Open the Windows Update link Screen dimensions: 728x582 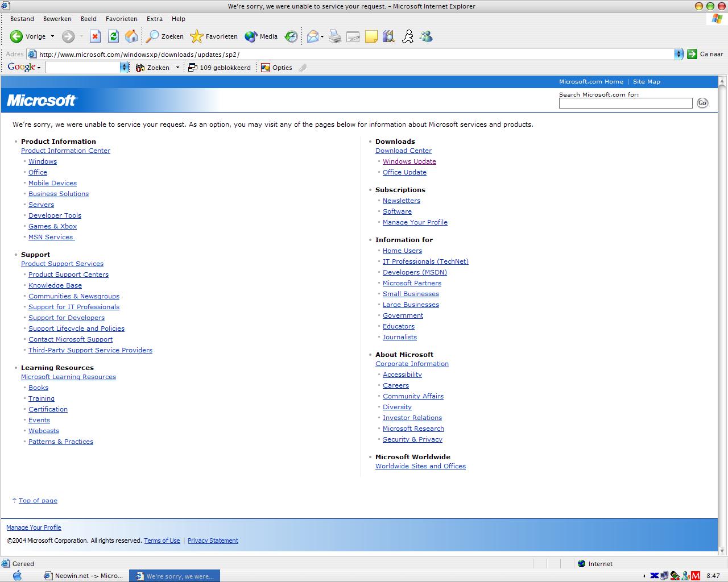click(409, 161)
